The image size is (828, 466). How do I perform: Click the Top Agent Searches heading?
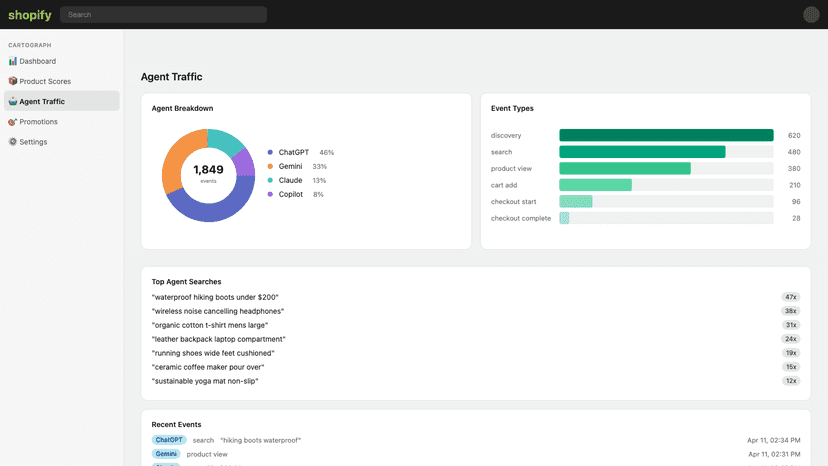click(186, 282)
